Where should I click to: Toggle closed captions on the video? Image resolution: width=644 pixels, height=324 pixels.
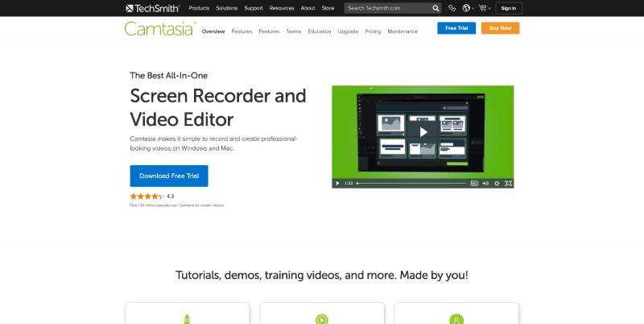click(474, 184)
